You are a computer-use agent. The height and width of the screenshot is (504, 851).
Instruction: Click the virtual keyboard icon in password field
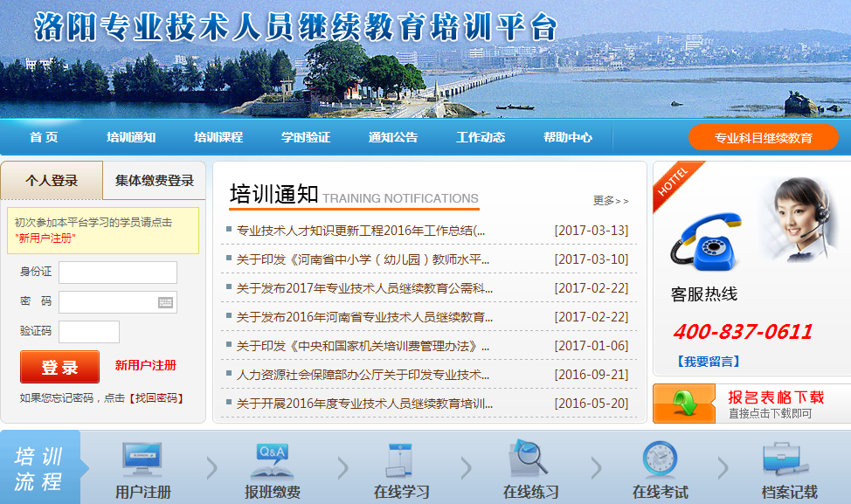[x=166, y=302]
